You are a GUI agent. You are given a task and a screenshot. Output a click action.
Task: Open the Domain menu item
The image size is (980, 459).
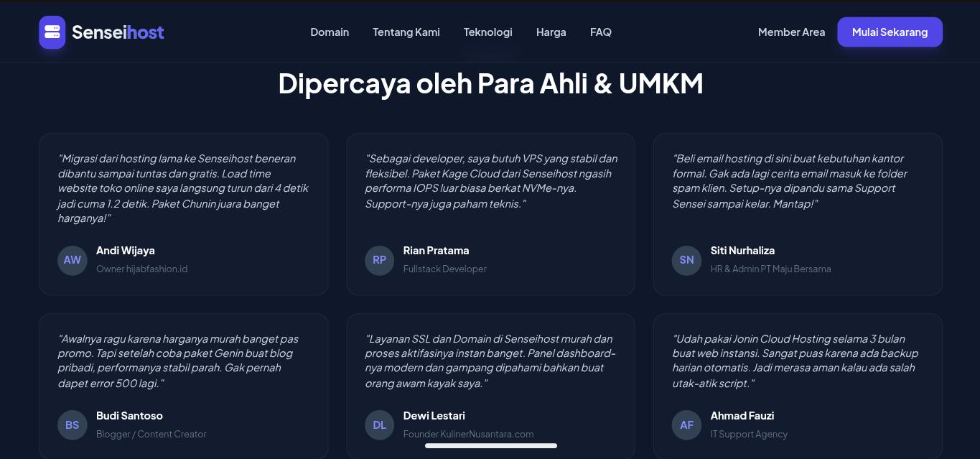330,32
